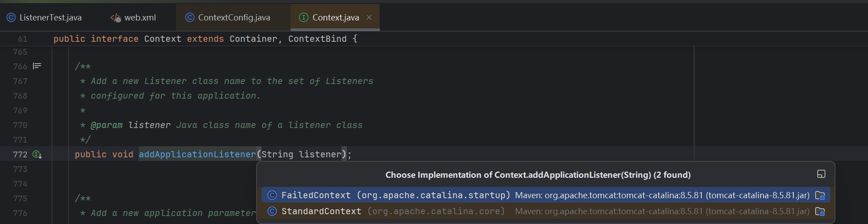Select StandardContext implementation from the list
The image size is (868, 224).
[546, 211]
